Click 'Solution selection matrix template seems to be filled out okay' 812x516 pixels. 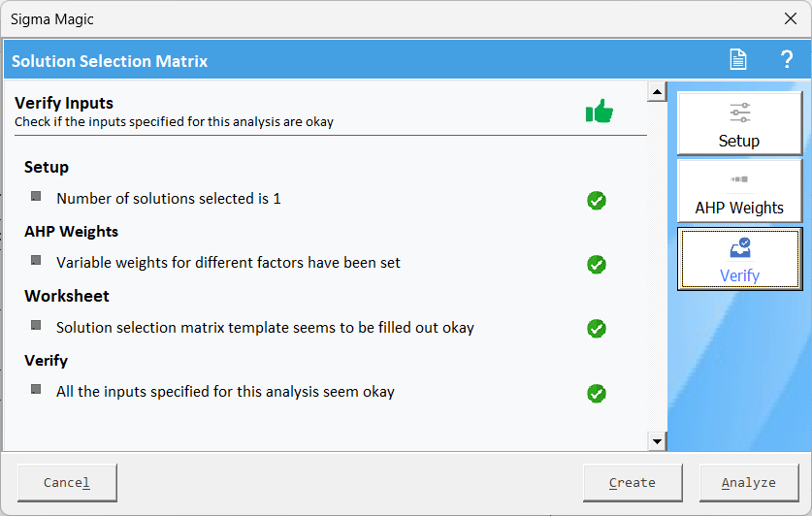point(265,328)
